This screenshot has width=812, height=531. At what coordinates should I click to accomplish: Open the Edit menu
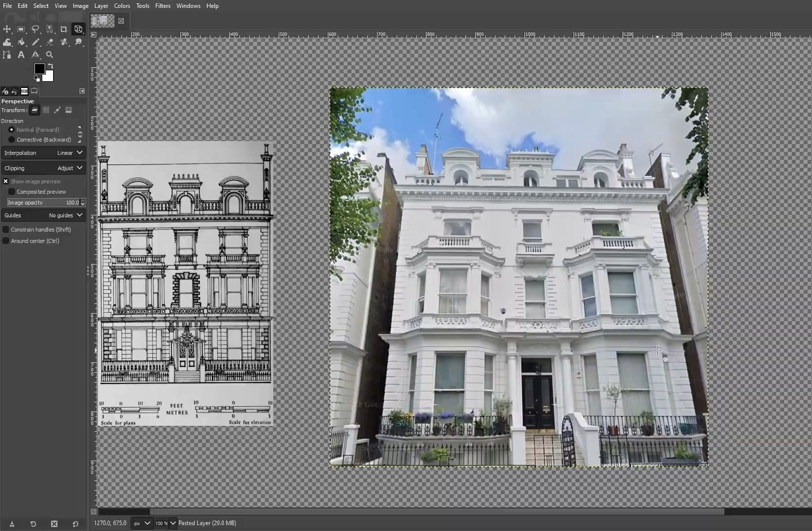[x=23, y=6]
